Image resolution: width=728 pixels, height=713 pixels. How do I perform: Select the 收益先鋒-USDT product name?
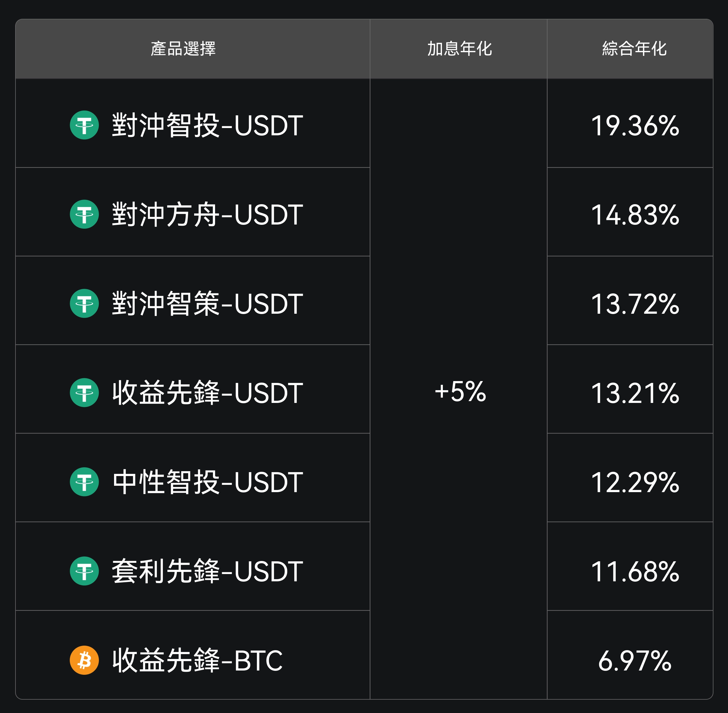pyautogui.click(x=207, y=392)
